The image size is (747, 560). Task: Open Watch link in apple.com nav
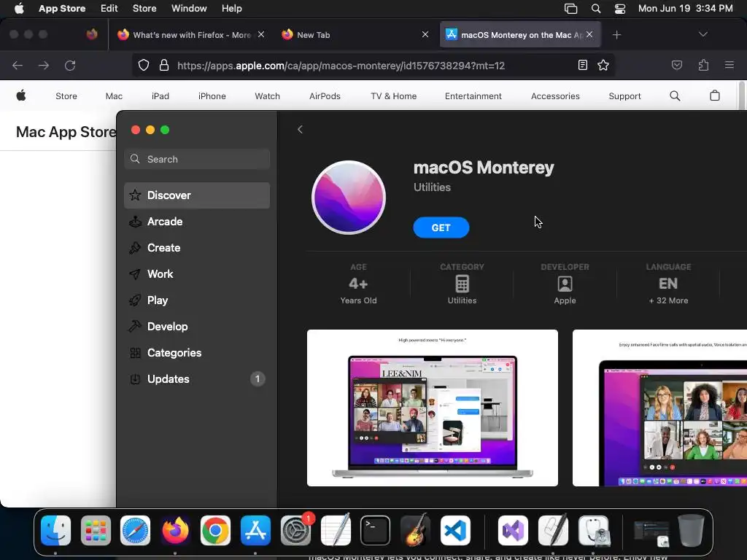click(267, 96)
